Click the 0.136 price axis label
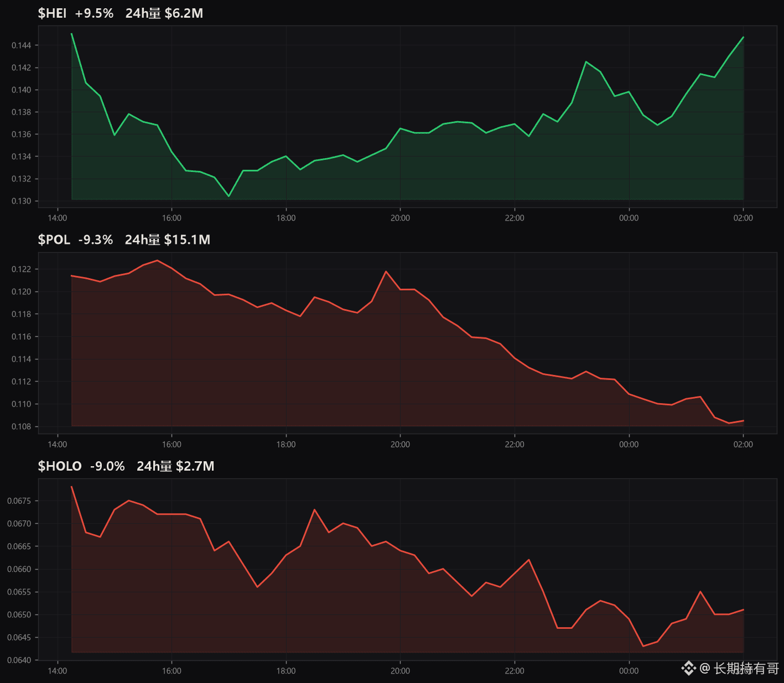Image resolution: width=784 pixels, height=683 pixels. [x=22, y=134]
